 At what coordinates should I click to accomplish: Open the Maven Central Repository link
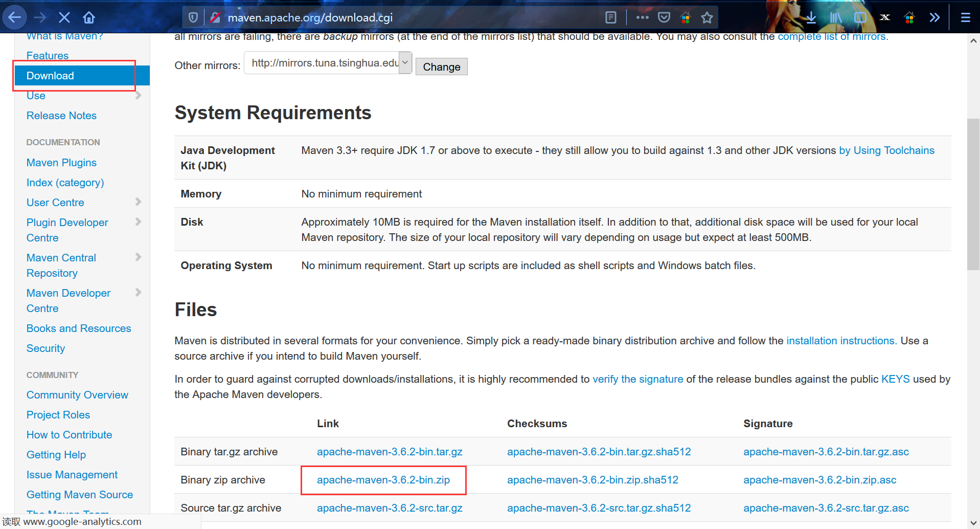[61, 266]
